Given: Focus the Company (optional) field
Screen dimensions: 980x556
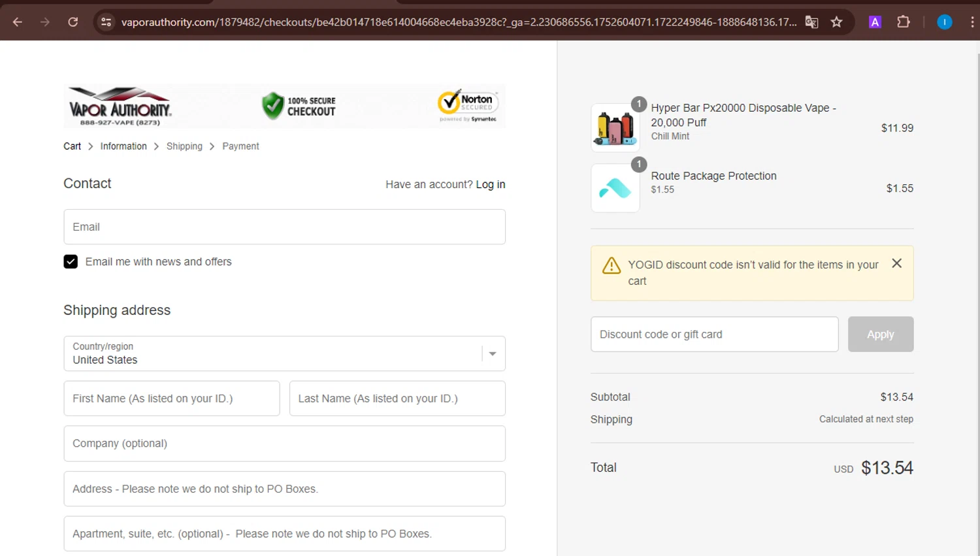Looking at the screenshot, I should 285,444.
